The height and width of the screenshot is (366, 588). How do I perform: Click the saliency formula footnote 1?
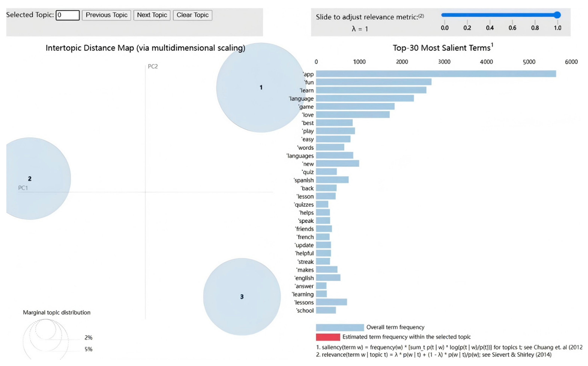(x=449, y=348)
